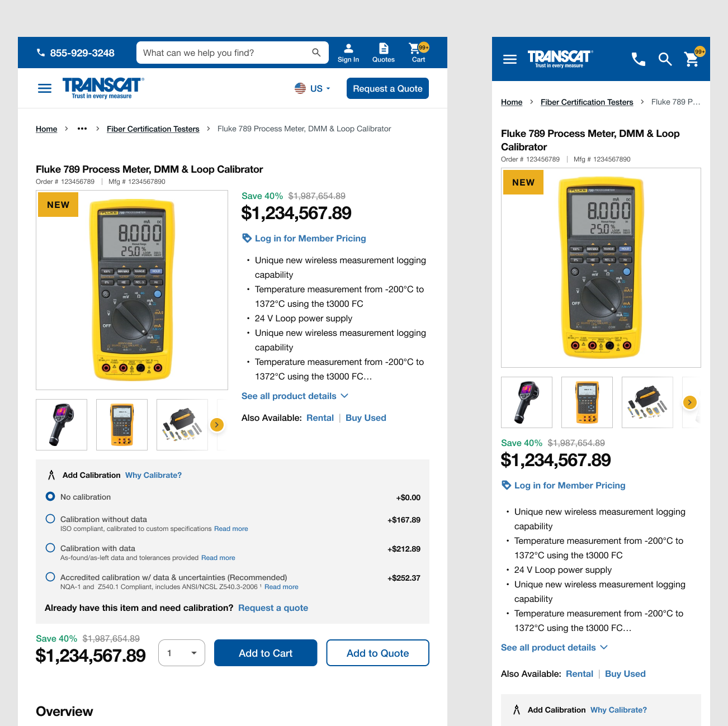This screenshot has width=728, height=726.
Task: Expand See all product details
Action: 295,396
